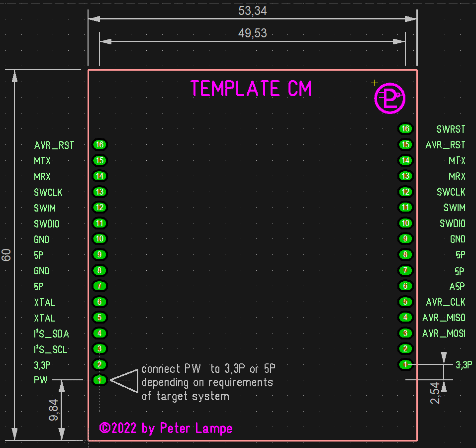Screen dimensions: 476x448
Task: Click the circular PL logo in the top-right corner
Action: [x=389, y=99]
